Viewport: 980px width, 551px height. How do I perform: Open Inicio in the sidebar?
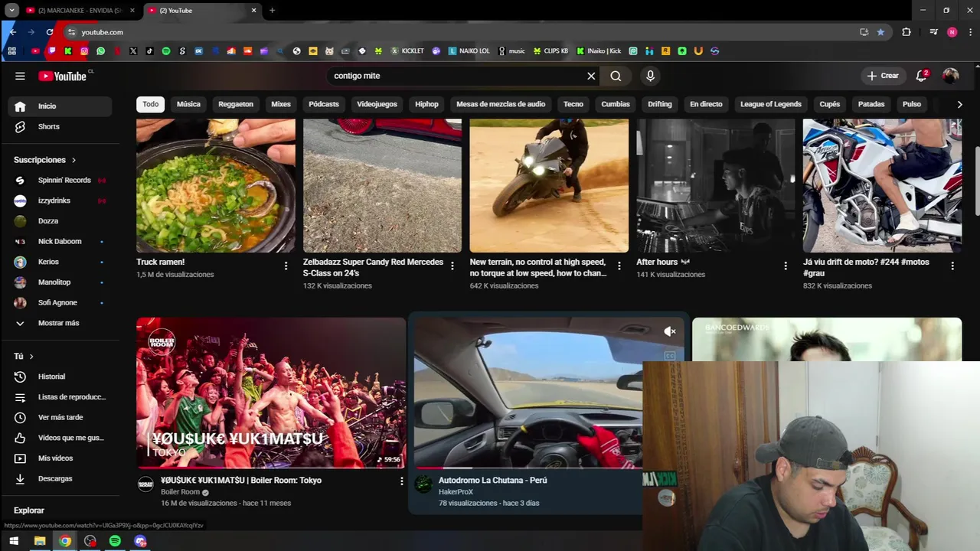pyautogui.click(x=60, y=106)
